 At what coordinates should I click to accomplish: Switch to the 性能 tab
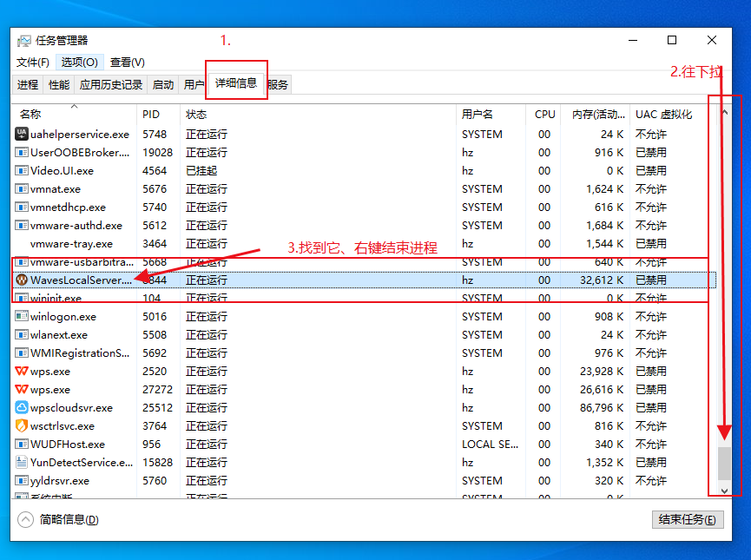(x=59, y=85)
